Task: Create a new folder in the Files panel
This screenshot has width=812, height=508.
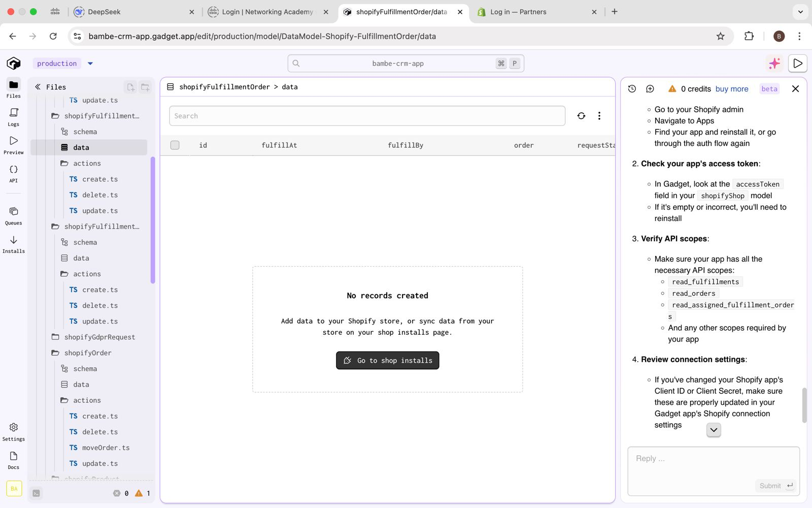Action: coord(145,87)
